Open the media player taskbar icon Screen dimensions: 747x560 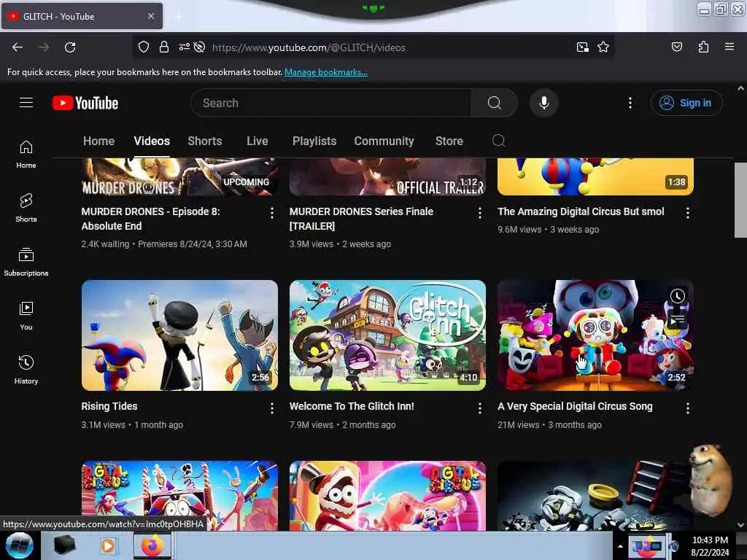point(108,545)
